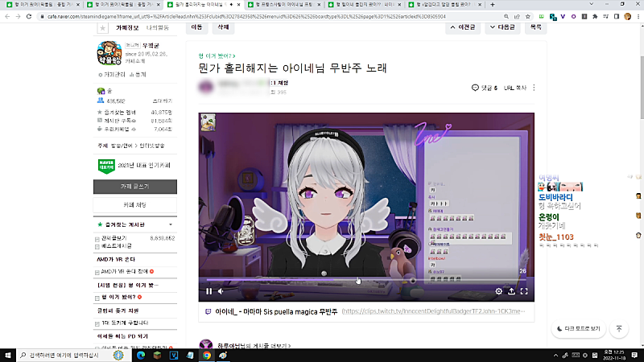
Task: Open Chrome three-dot menu
Action: click(638, 16)
